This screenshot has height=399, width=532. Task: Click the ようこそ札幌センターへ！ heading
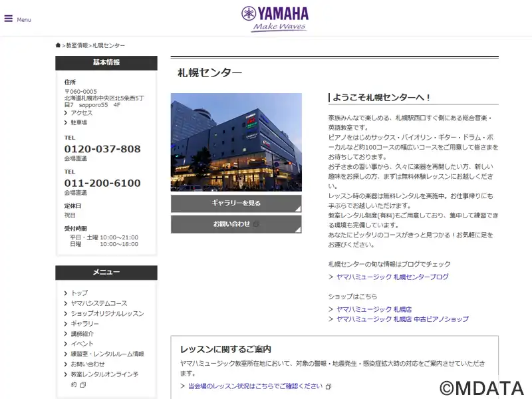pos(381,97)
